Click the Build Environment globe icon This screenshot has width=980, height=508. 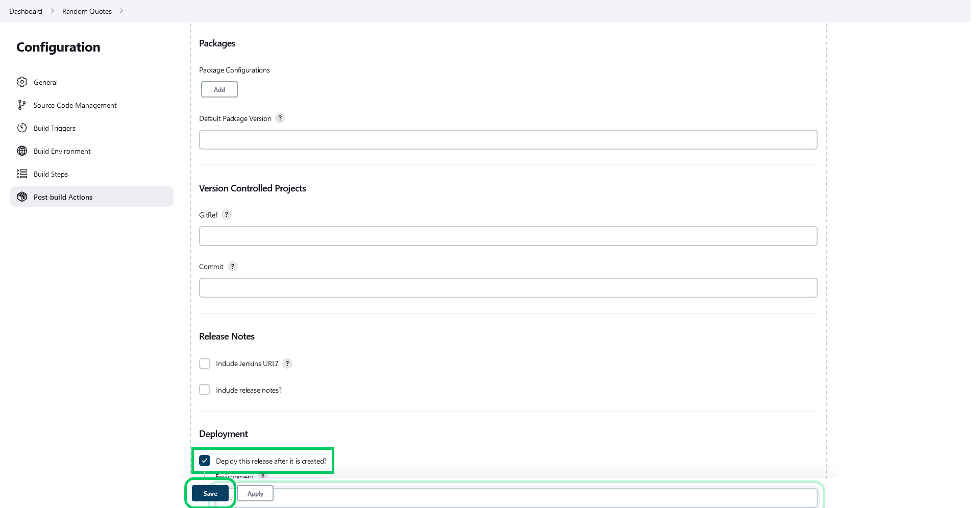[x=22, y=151]
